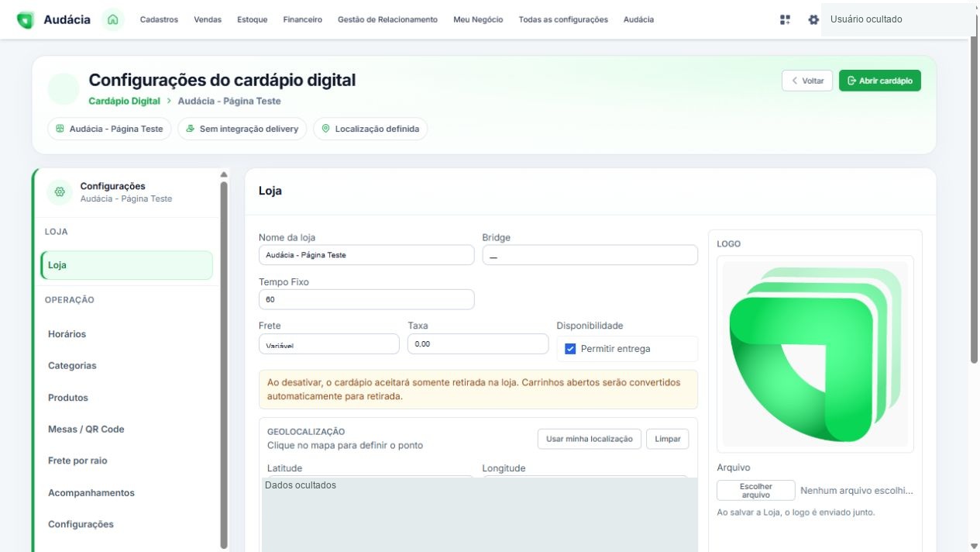Screen dimensions: 980x552
Task: Open the Estoque menu
Action: pos(253,19)
